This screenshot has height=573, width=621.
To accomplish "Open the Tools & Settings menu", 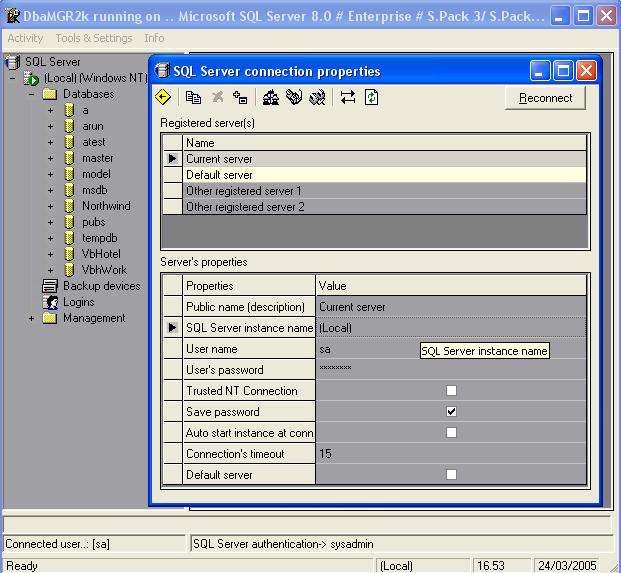I will [94, 38].
